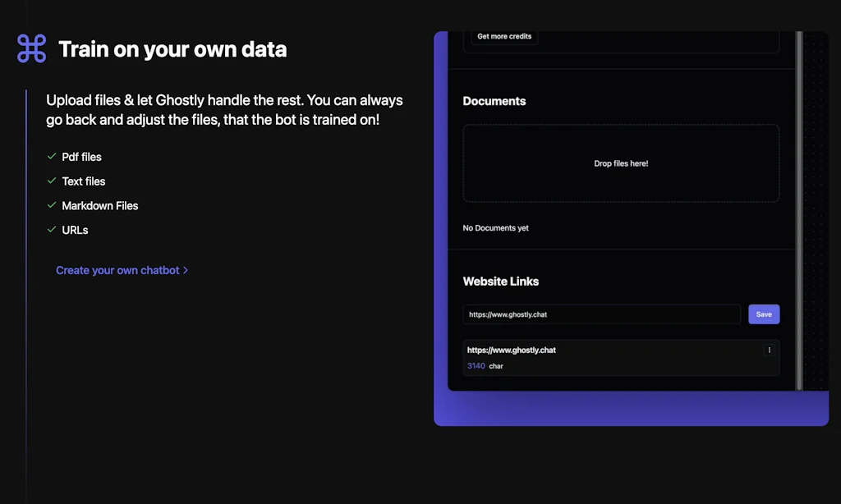Focus the website URL input field
Screen dimensions: 841x504
(x=601, y=314)
